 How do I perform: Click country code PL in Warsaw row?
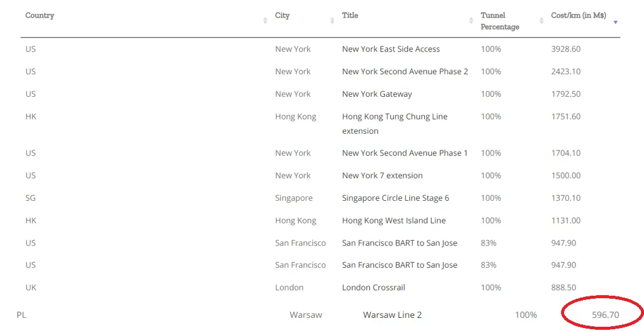point(21,315)
